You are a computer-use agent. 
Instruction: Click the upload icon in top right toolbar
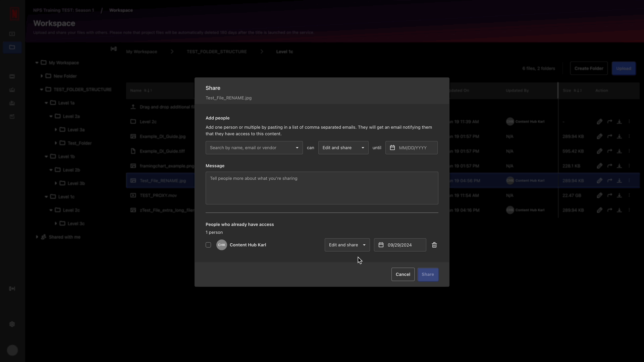point(624,68)
